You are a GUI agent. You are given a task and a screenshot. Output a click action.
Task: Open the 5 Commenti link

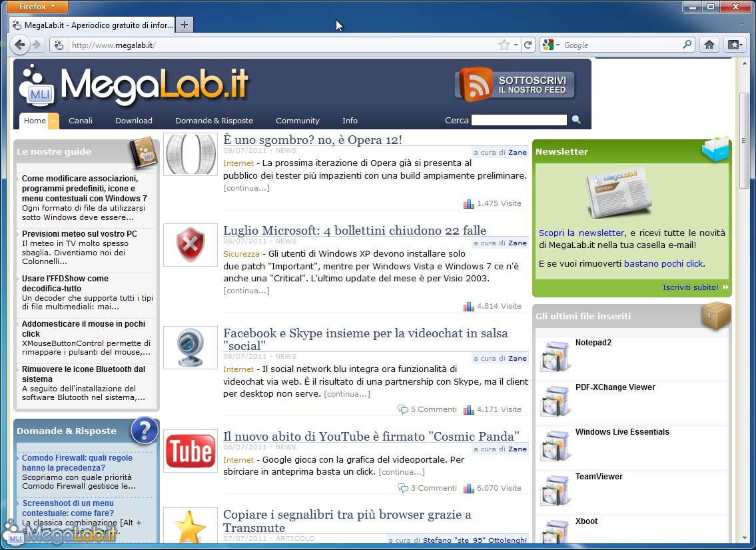(x=434, y=409)
